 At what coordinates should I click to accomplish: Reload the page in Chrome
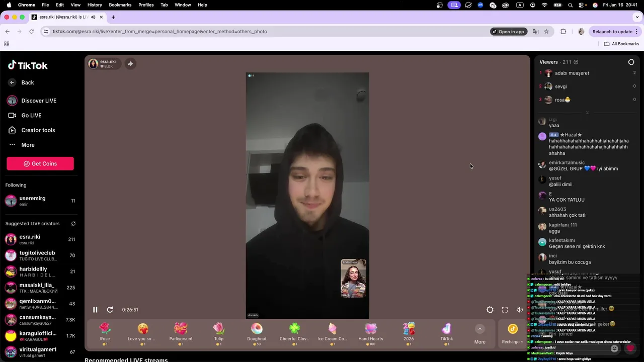[x=31, y=32]
